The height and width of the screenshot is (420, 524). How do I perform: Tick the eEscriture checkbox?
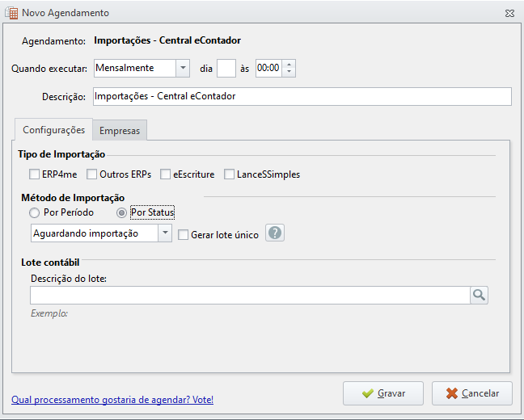tap(165, 174)
